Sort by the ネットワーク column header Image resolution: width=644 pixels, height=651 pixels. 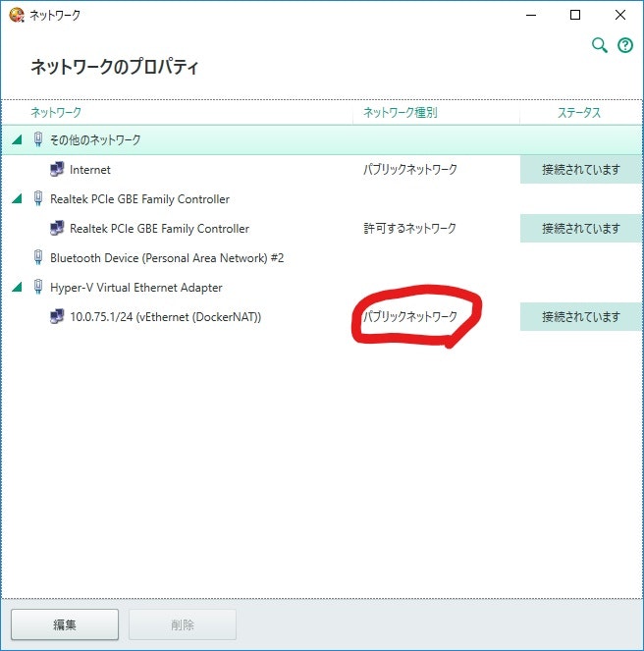coord(56,113)
